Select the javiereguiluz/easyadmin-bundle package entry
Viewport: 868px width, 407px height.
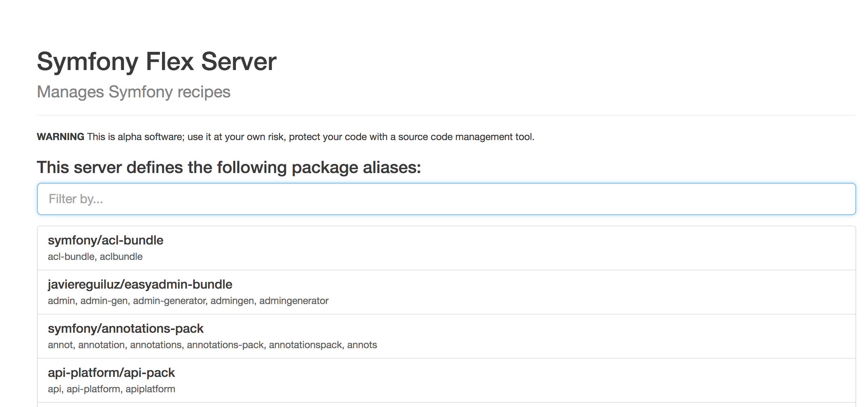[140, 285]
